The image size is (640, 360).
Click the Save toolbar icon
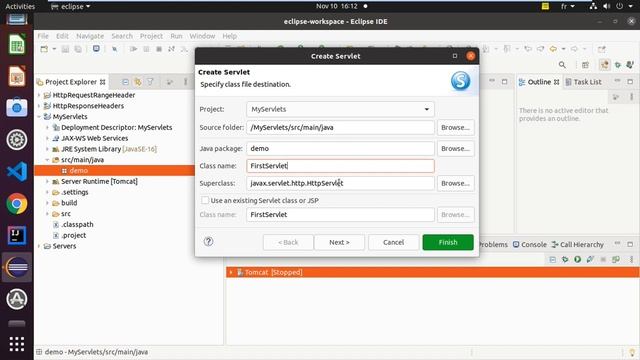[65, 49]
